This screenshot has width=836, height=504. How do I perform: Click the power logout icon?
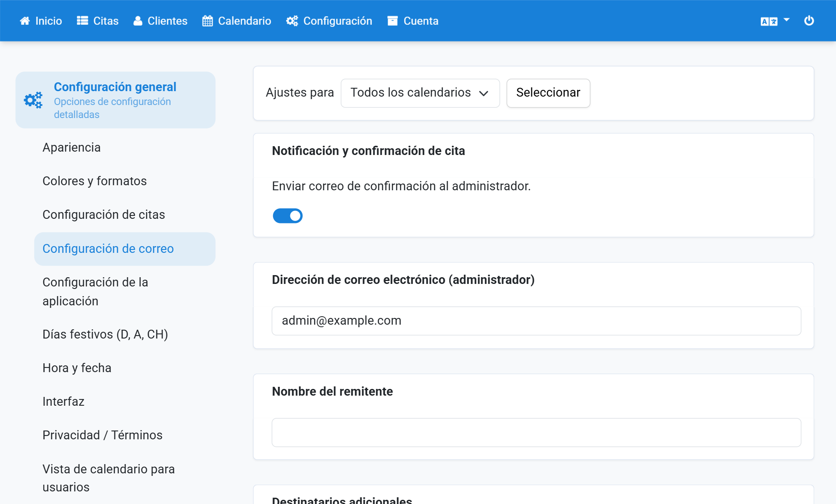pyautogui.click(x=809, y=21)
